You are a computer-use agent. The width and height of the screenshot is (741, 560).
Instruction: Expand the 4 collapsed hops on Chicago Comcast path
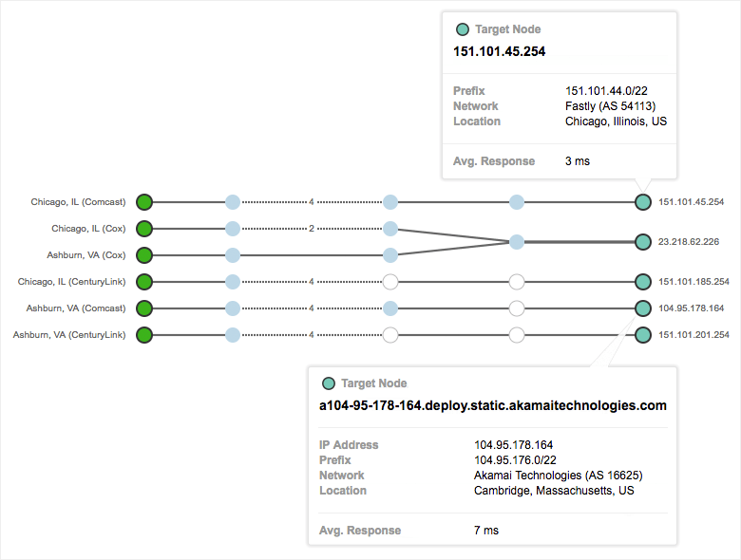click(x=311, y=202)
